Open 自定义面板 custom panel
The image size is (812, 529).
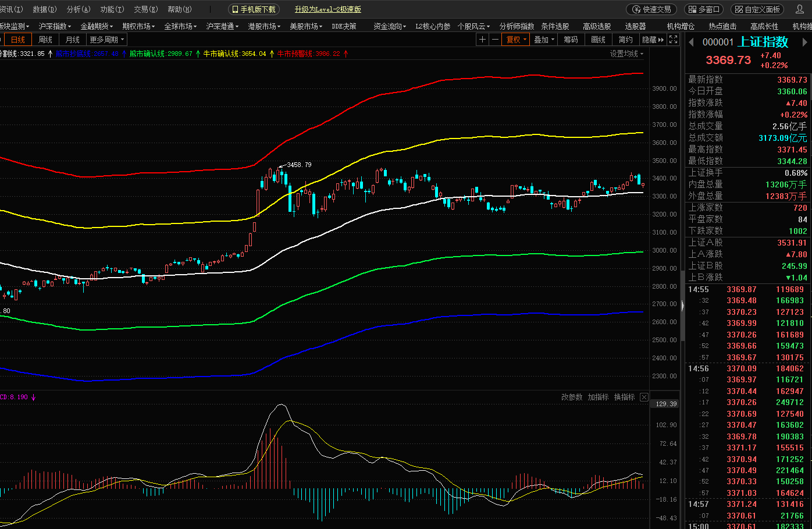click(757, 9)
